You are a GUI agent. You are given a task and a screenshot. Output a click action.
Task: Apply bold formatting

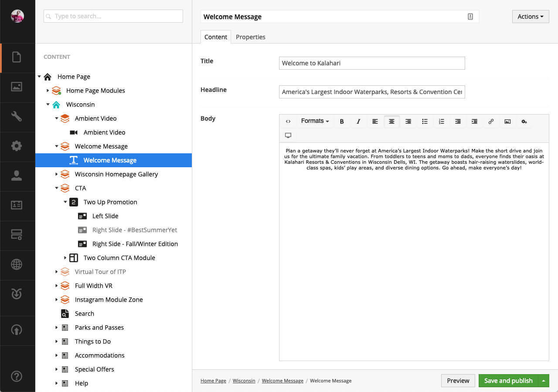342,122
